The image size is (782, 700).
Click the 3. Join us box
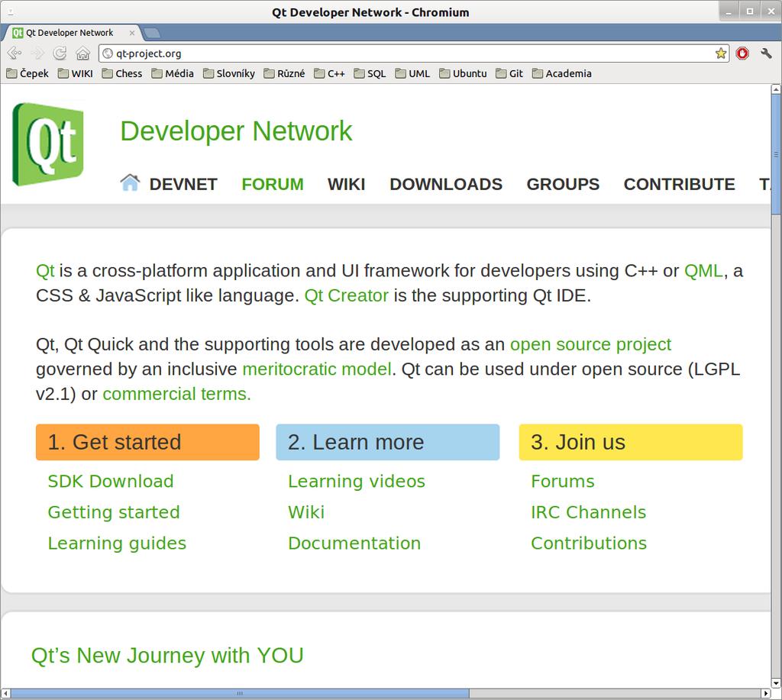point(630,442)
